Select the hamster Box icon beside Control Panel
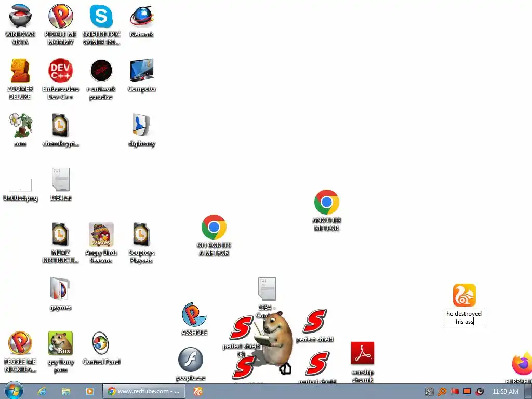Screen dimensions: 532x399 coord(60,343)
